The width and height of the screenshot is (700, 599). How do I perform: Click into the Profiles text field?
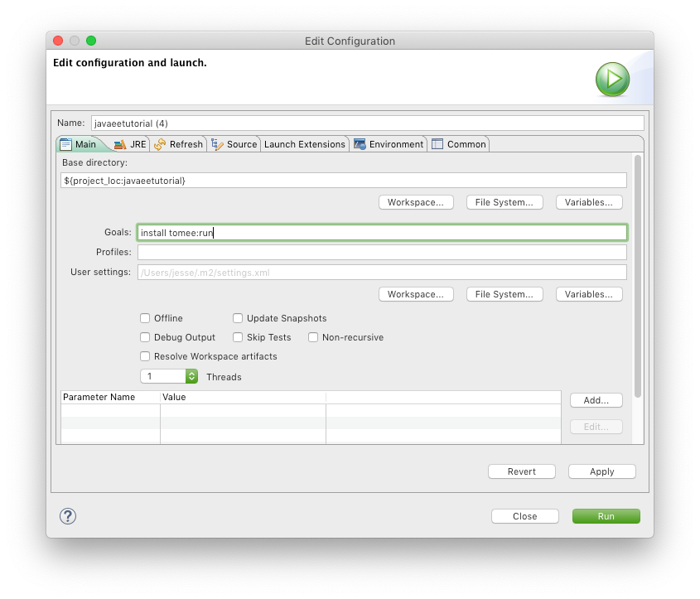click(x=381, y=252)
